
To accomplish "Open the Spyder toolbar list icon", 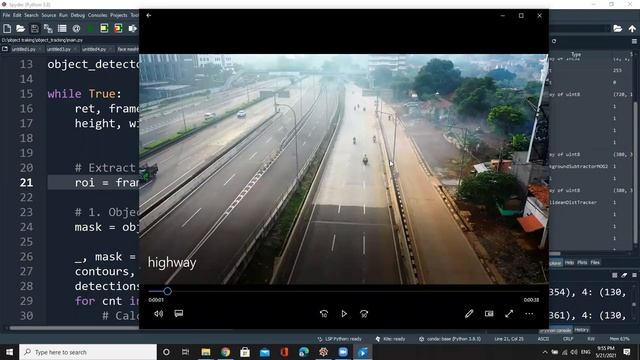I will 62,29.
